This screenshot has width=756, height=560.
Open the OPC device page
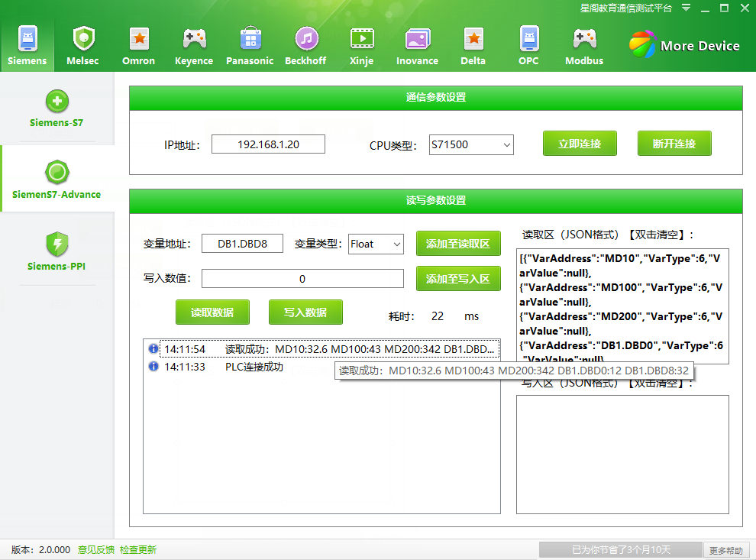pos(529,39)
